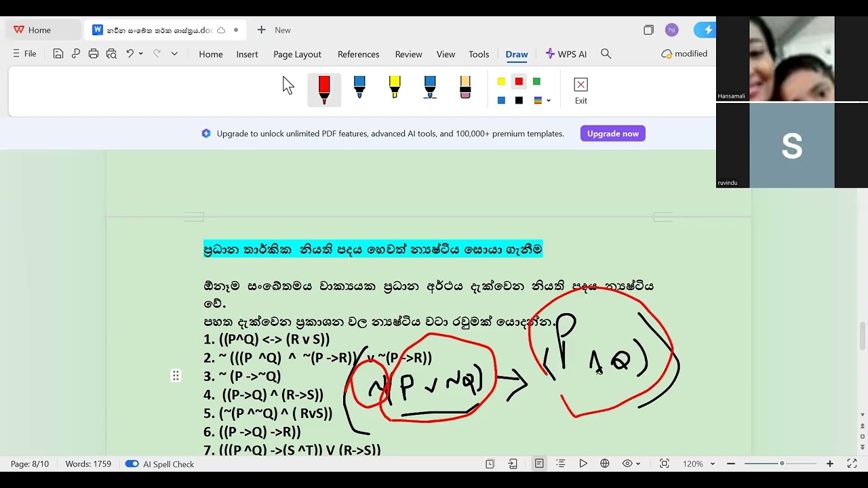This screenshot has height=488, width=868.
Task: Pick the blue ink color swatch
Action: [501, 100]
